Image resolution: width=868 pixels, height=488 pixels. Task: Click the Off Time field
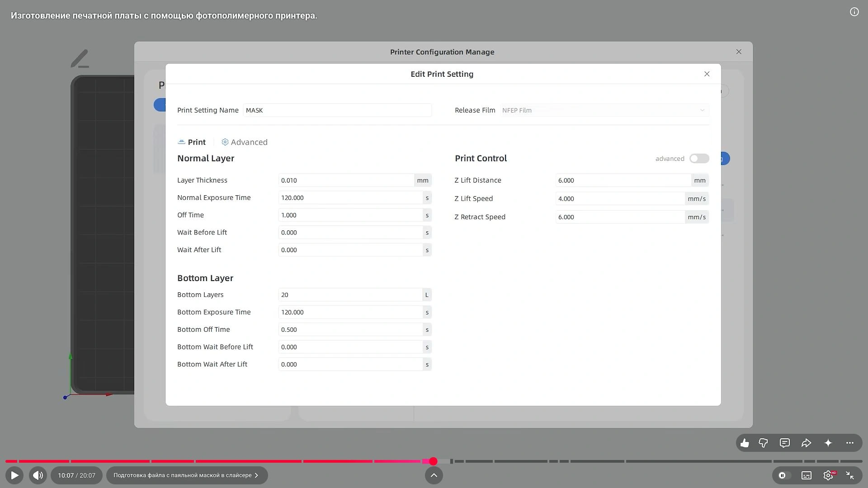point(350,215)
